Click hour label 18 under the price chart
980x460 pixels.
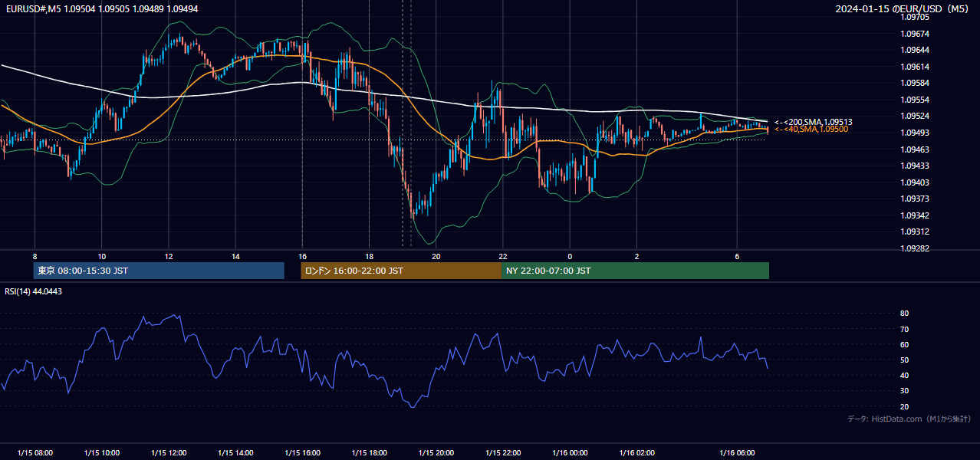369,256
